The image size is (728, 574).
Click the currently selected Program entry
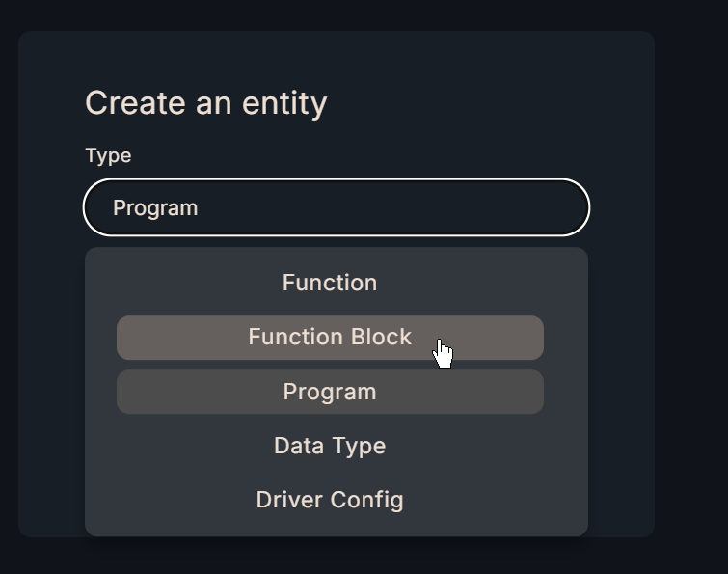click(x=330, y=392)
